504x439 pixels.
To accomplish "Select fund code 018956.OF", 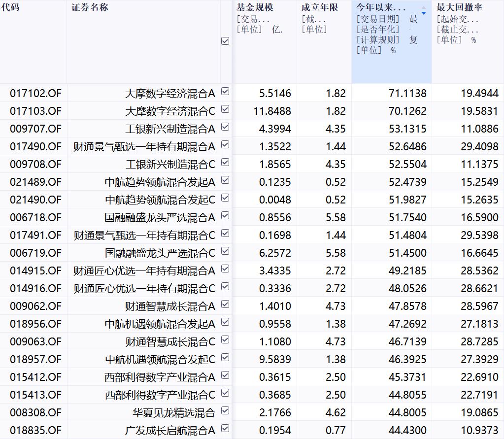I will [35, 324].
